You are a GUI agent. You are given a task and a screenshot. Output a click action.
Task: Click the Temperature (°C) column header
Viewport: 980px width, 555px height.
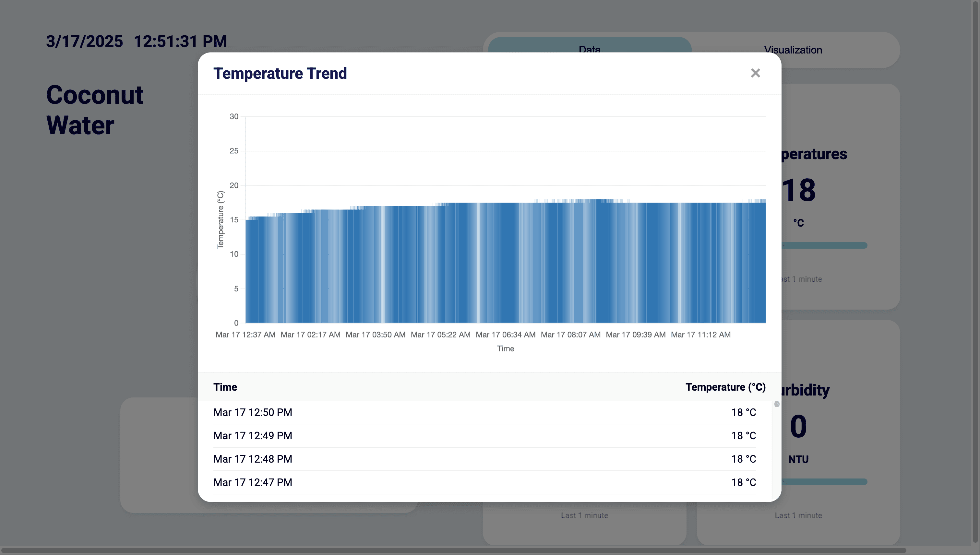click(725, 387)
